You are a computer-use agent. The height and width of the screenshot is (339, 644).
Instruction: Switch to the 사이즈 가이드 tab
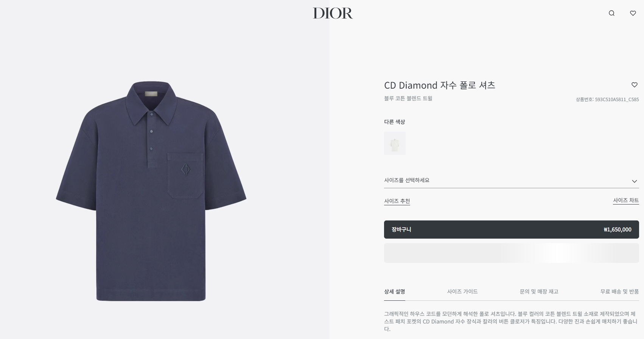[x=462, y=292]
